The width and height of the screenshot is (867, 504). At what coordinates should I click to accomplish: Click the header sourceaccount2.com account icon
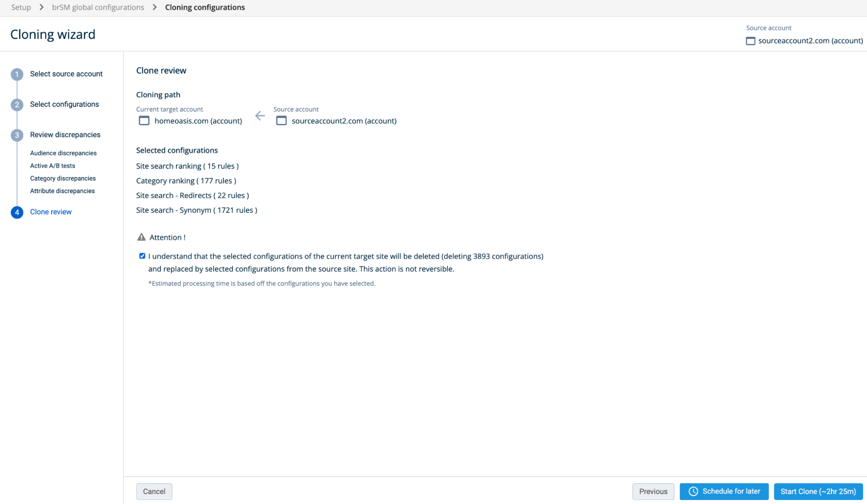click(x=750, y=41)
